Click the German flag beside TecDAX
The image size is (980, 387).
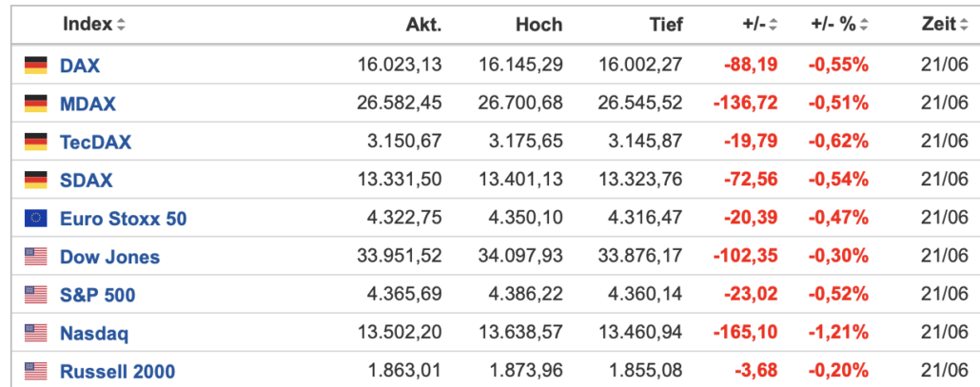pos(35,142)
